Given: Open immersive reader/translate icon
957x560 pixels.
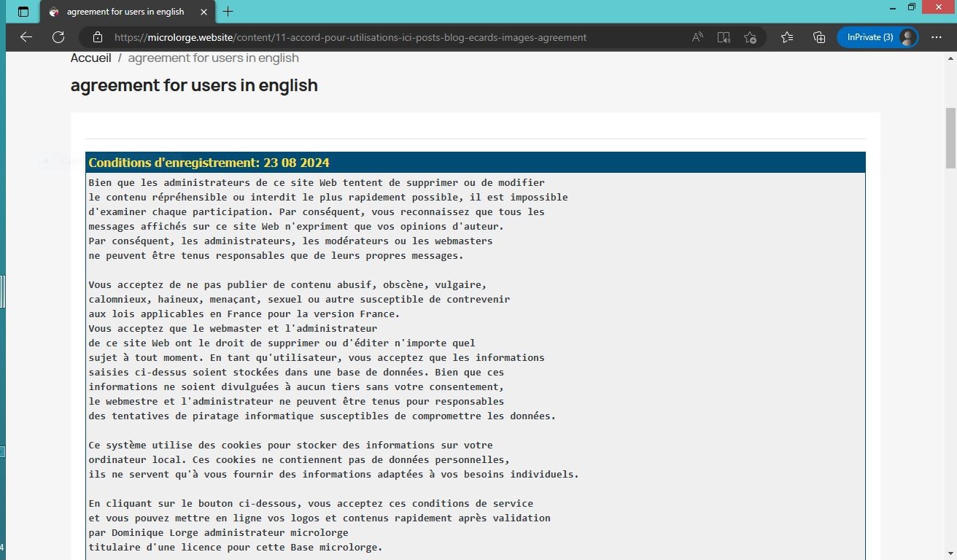Looking at the screenshot, I should (724, 37).
